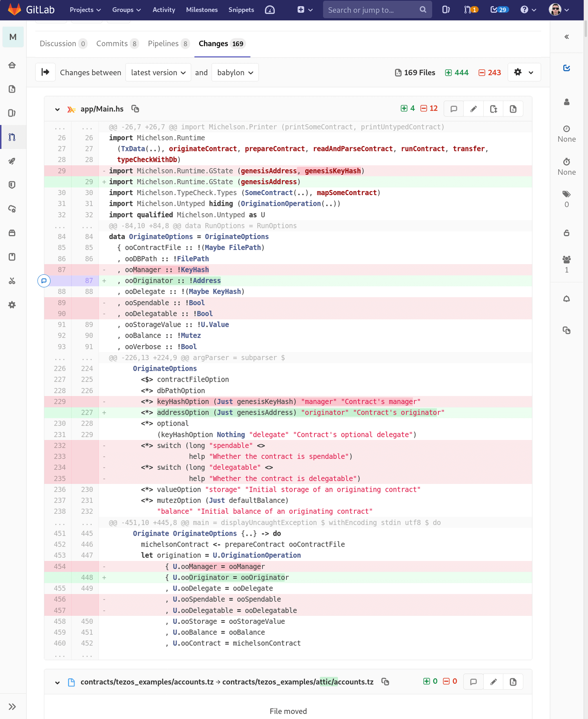Viewport: 588px width, 719px height.
Task: Toggle comments for accounts.tz
Action: pos(474,682)
